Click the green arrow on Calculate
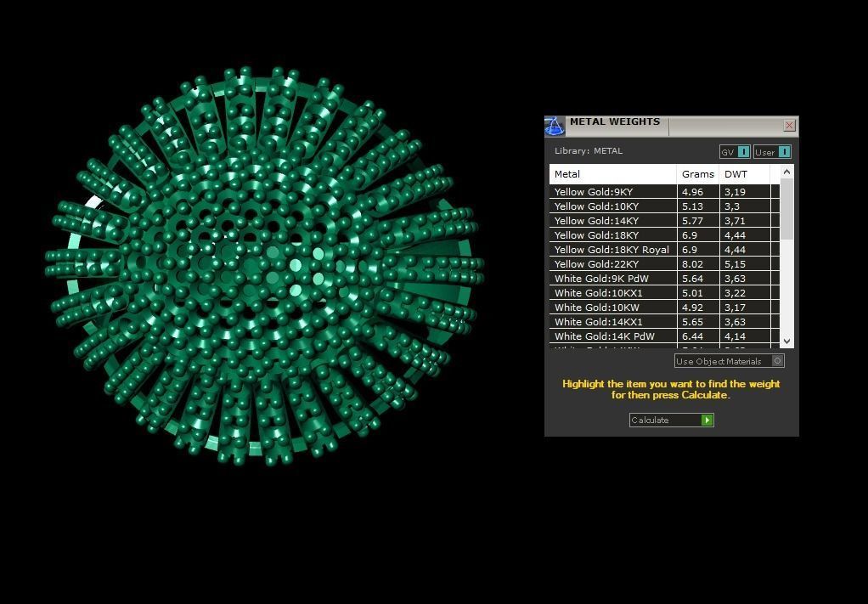 point(707,421)
